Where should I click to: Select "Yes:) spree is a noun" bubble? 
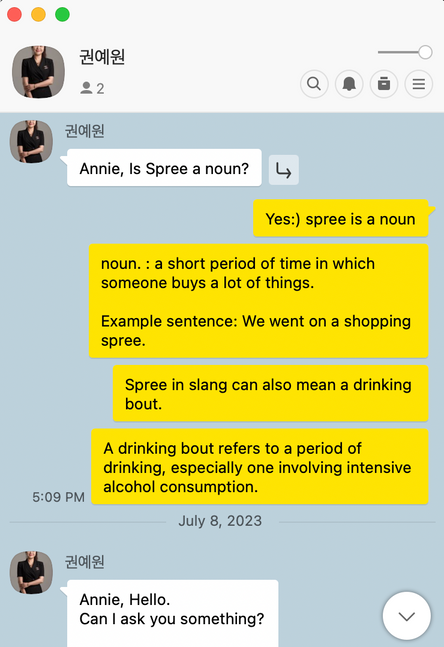point(341,219)
